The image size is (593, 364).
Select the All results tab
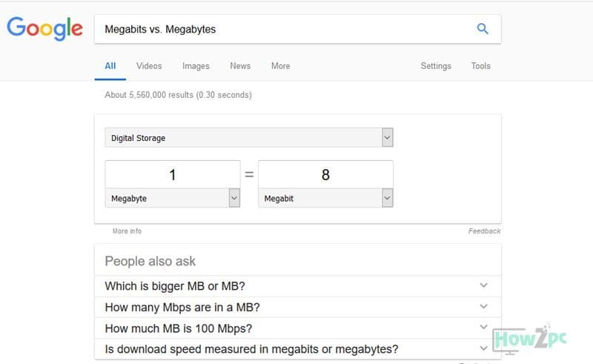(x=110, y=66)
